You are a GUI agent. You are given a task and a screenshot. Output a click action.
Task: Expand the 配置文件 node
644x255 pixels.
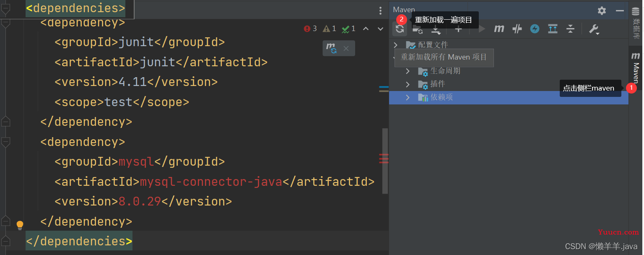click(x=395, y=44)
